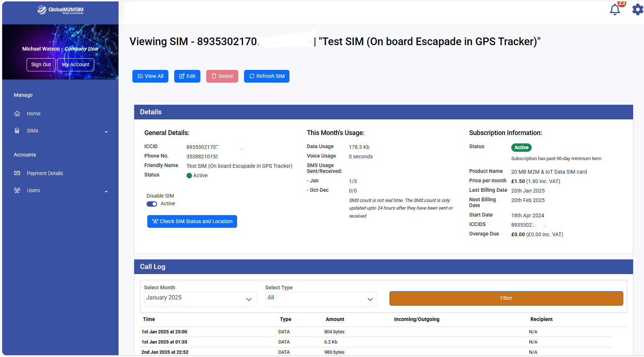Open the Select Month dropdown

tap(200, 299)
